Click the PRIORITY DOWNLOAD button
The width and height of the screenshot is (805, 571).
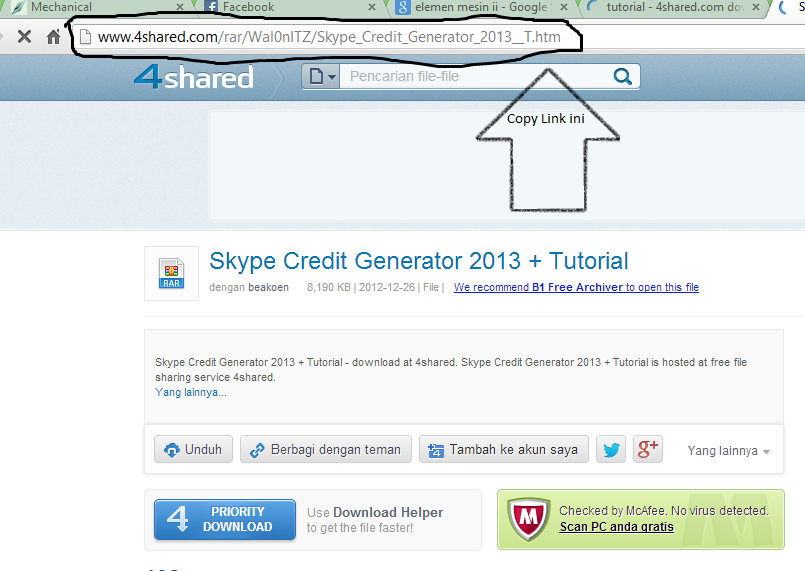pos(225,519)
